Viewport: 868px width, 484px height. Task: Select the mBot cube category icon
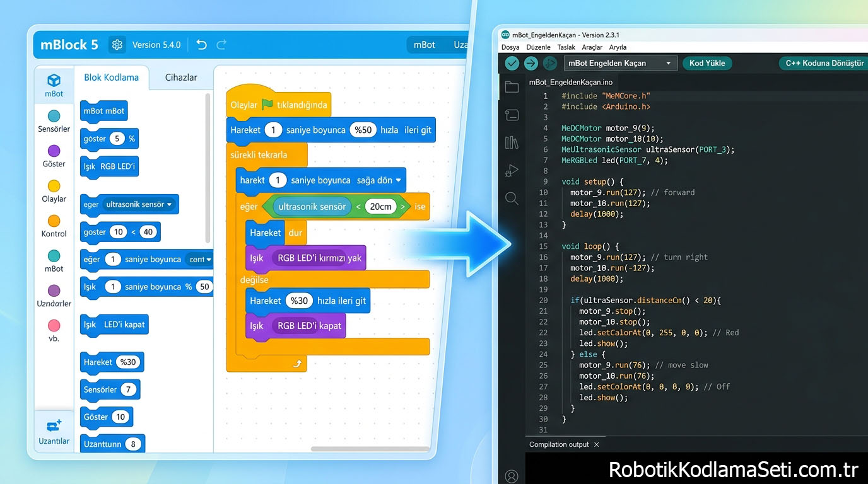tap(54, 80)
